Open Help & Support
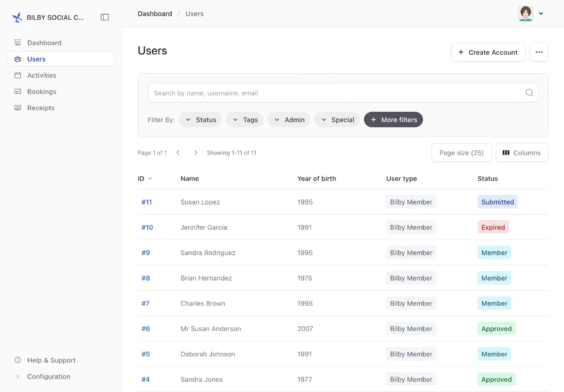The height and width of the screenshot is (392, 564). click(61, 360)
